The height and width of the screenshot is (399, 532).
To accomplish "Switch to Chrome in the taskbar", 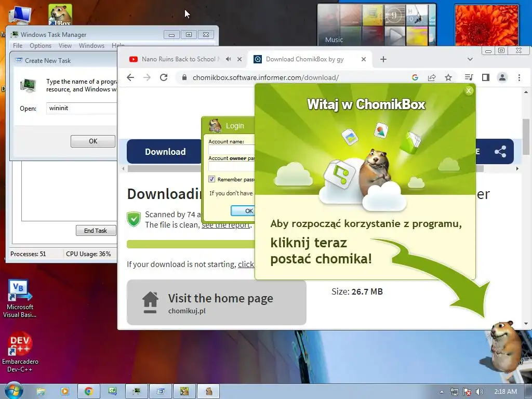I will point(89,392).
